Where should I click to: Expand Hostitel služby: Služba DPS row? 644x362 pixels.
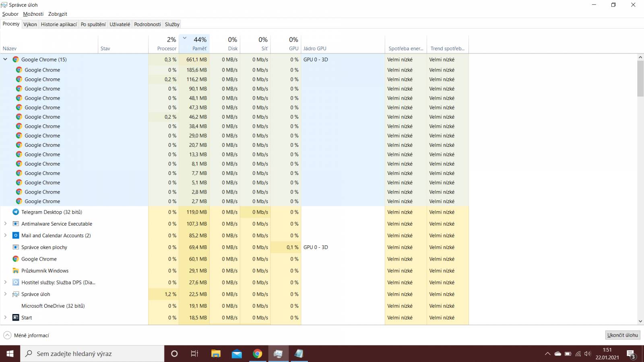[5, 282]
